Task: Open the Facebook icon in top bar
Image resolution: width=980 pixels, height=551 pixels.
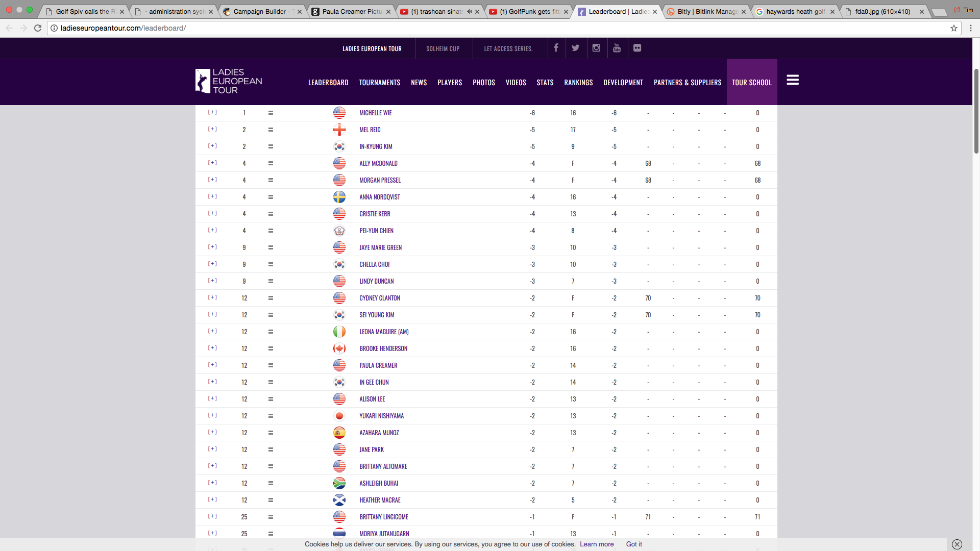Action: 556,48
